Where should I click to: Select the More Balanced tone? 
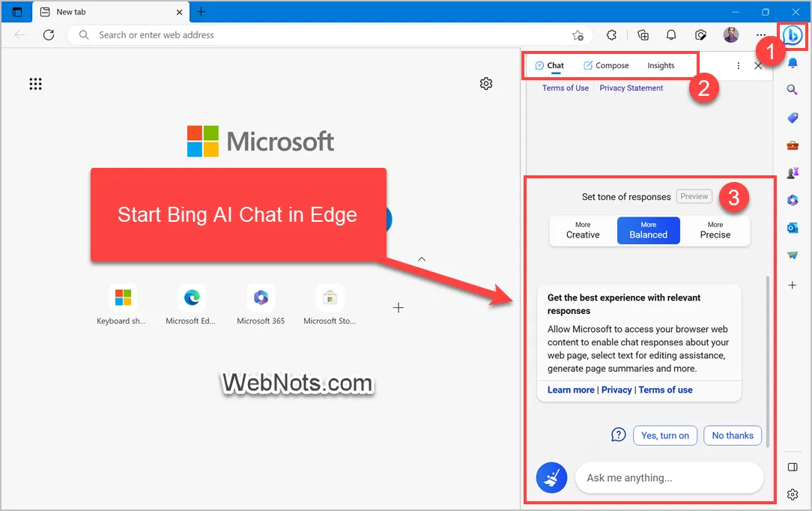(x=649, y=230)
